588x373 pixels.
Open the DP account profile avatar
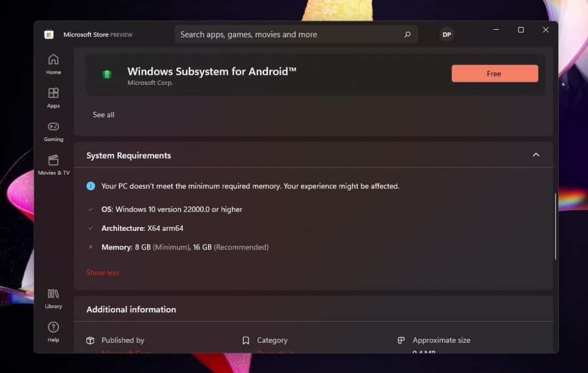(x=447, y=34)
